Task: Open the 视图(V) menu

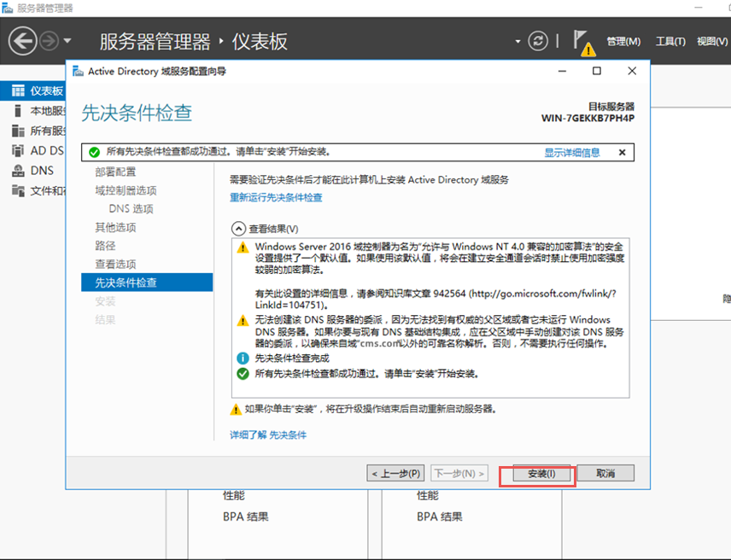Action: (x=712, y=42)
